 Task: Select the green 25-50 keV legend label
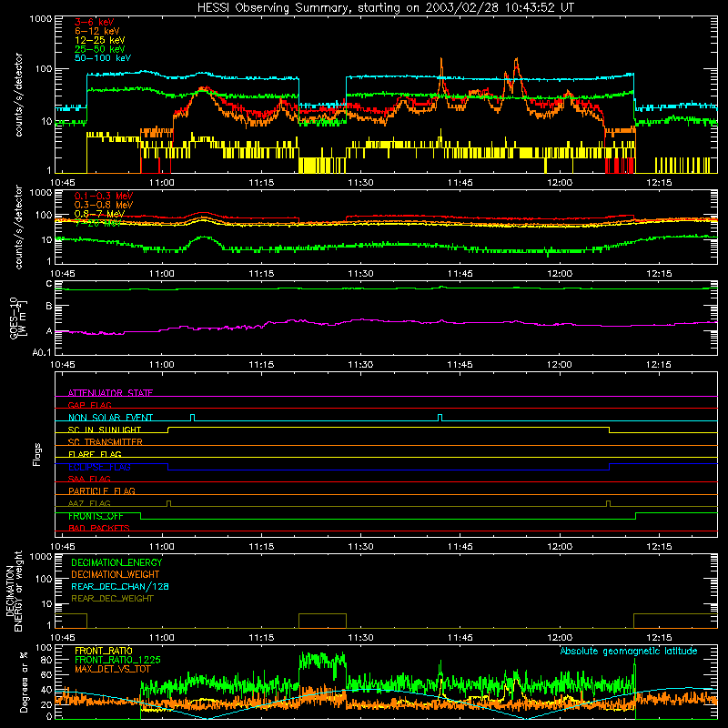coord(100,49)
